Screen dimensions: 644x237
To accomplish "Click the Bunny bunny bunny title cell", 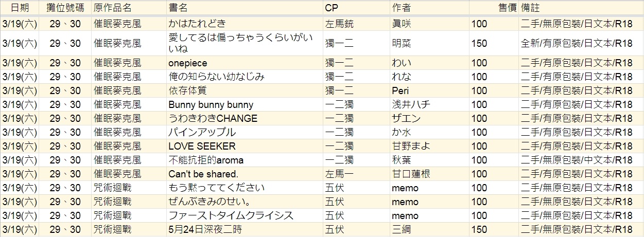I will pos(245,105).
